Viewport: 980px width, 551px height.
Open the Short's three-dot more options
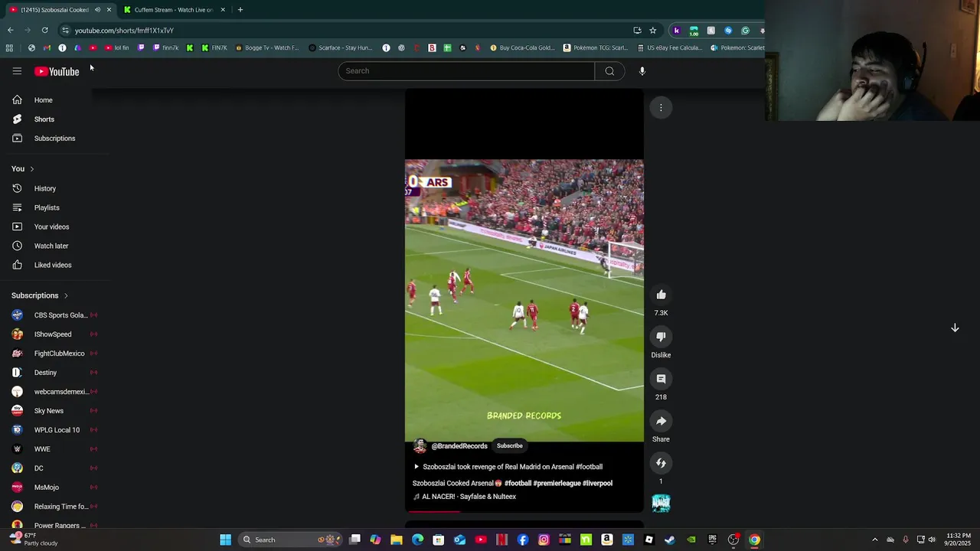pyautogui.click(x=661, y=108)
